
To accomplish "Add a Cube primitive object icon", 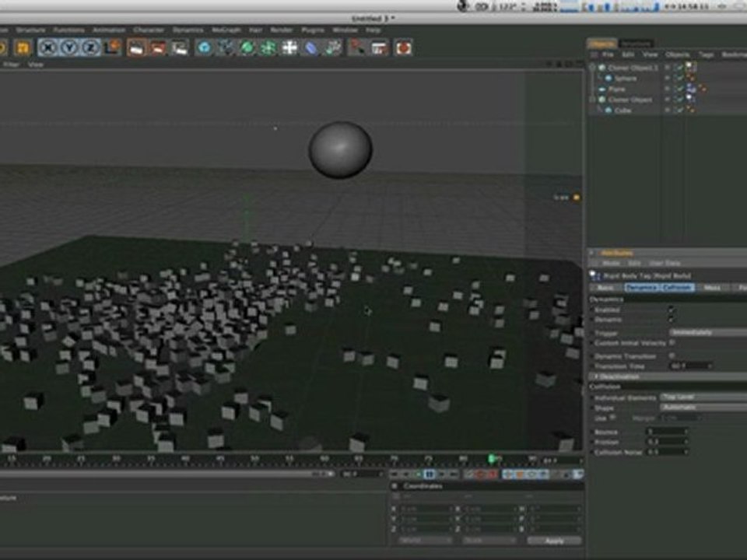I will (x=205, y=47).
